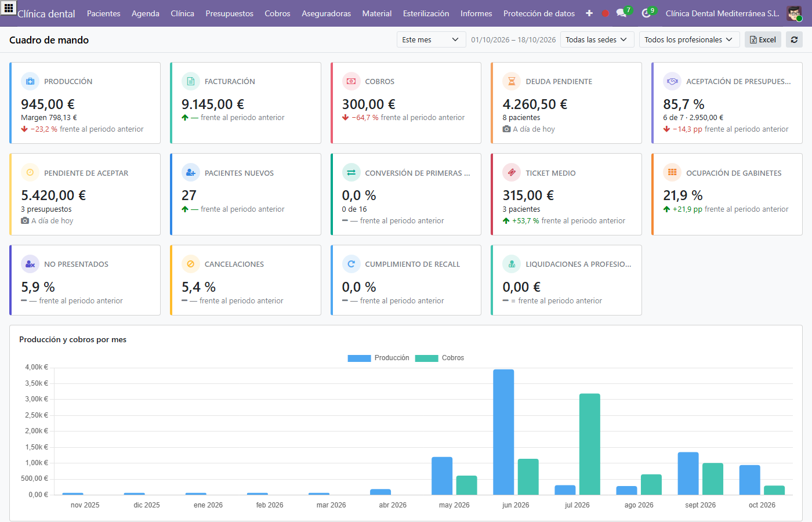Open the Presupuestos menu

(x=230, y=13)
